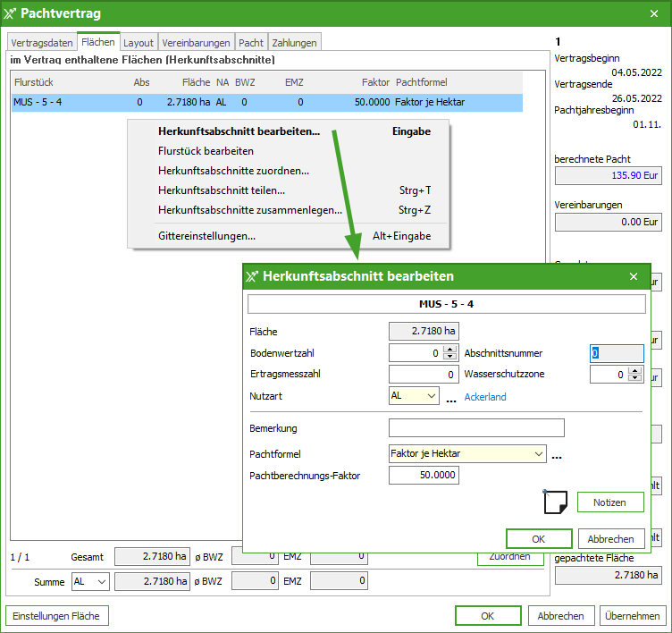This screenshot has width=672, height=633.
Task: Open the Nutzart dropdown showing AL
Action: coord(432,396)
